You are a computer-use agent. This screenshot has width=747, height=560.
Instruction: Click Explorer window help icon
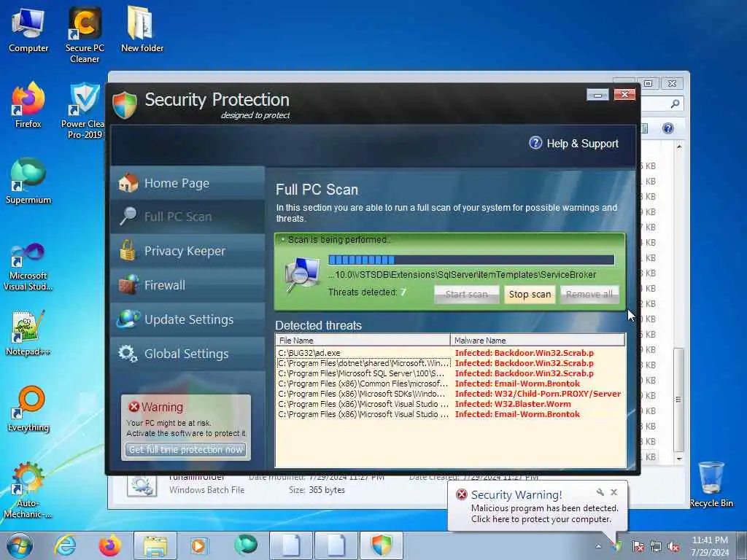(x=668, y=128)
